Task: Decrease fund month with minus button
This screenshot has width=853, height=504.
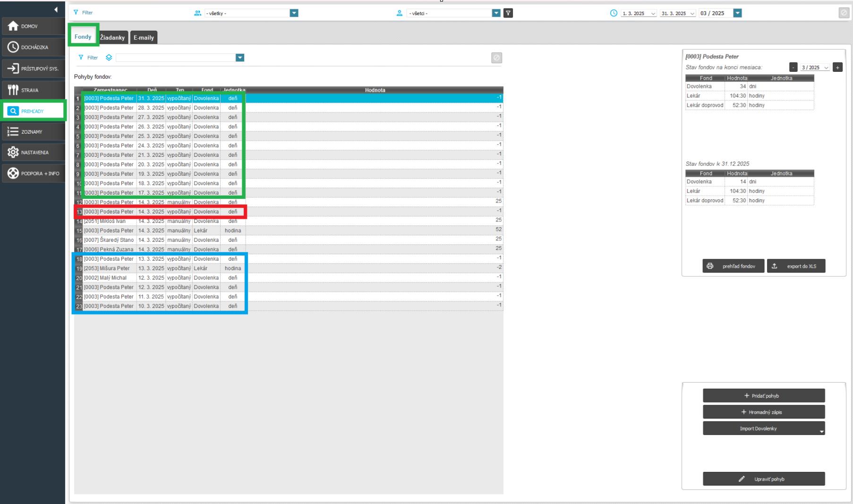Action: 793,68
